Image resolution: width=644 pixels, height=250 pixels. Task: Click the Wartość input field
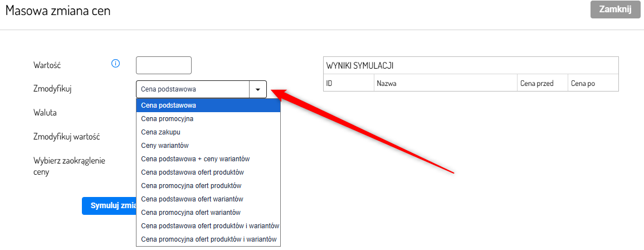(x=164, y=65)
